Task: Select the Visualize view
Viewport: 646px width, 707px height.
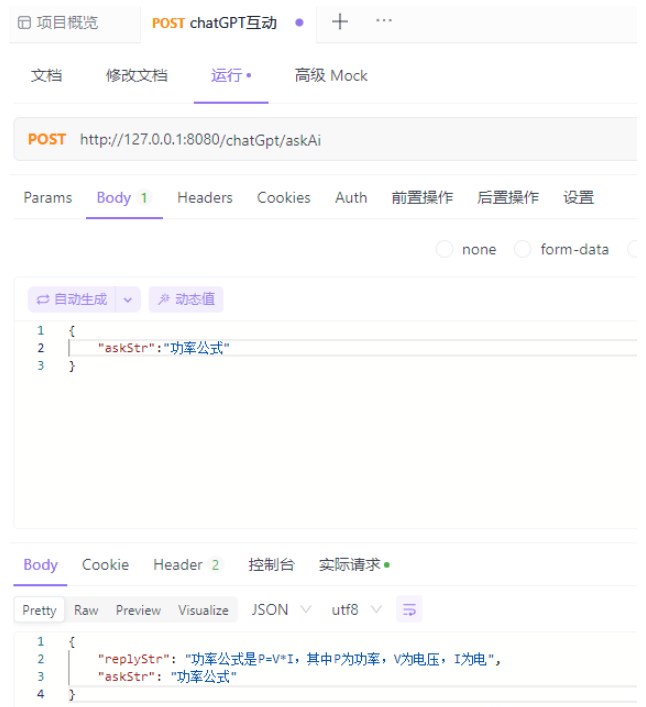Action: [x=203, y=610]
